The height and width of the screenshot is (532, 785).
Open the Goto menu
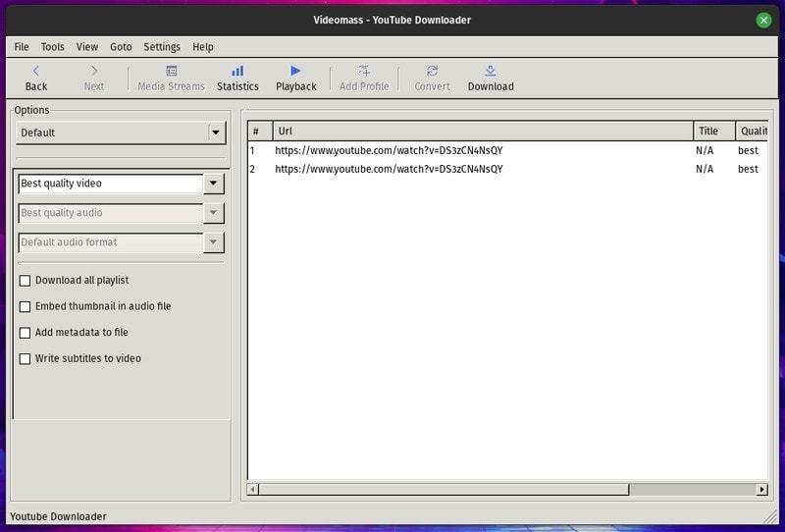pos(121,46)
